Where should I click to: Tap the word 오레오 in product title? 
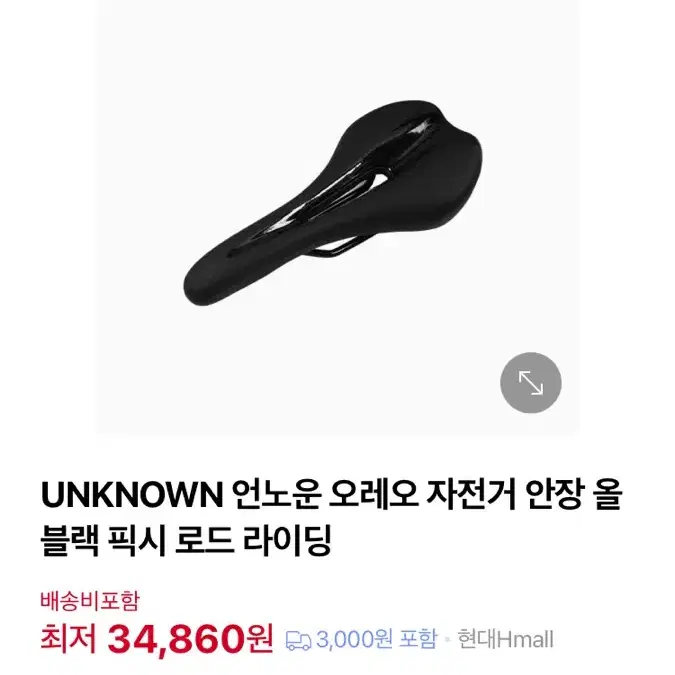[374, 495]
